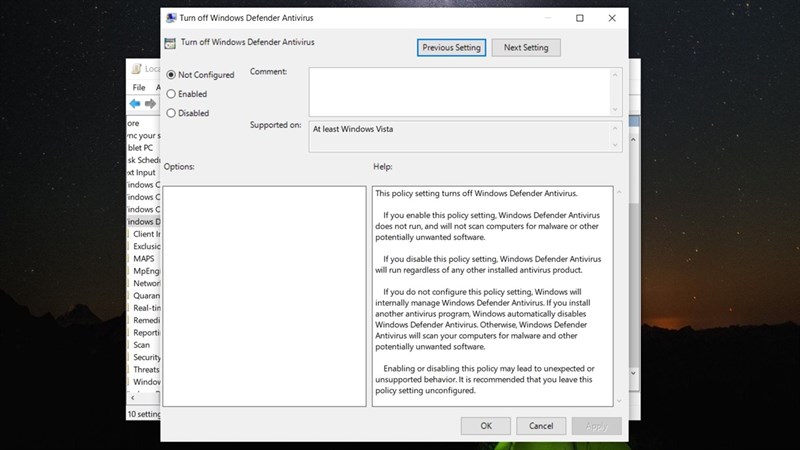
Task: Select Scan folder in background tree
Action: coord(141,345)
